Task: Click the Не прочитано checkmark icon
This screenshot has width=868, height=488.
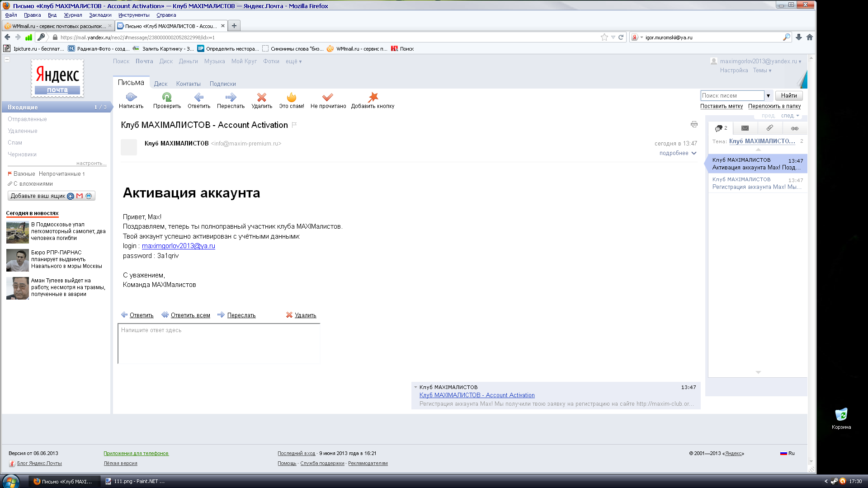Action: [x=328, y=97]
